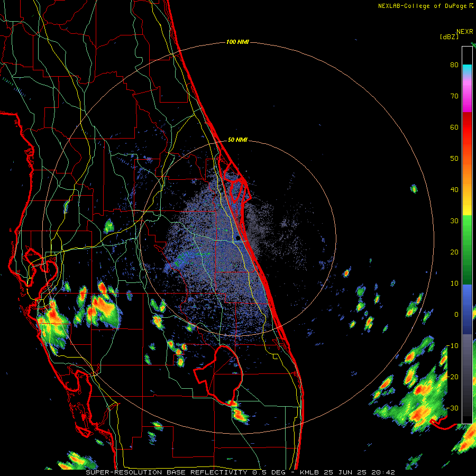The image size is (476, 476).
Task: Click the -10 value on the dBZ scale
Action: click(x=452, y=346)
